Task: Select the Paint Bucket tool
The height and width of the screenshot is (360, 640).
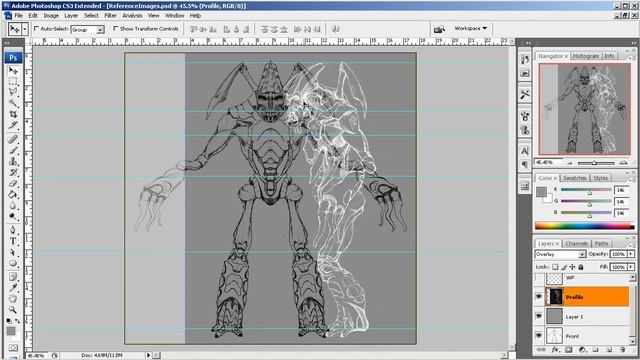Action: [13, 194]
